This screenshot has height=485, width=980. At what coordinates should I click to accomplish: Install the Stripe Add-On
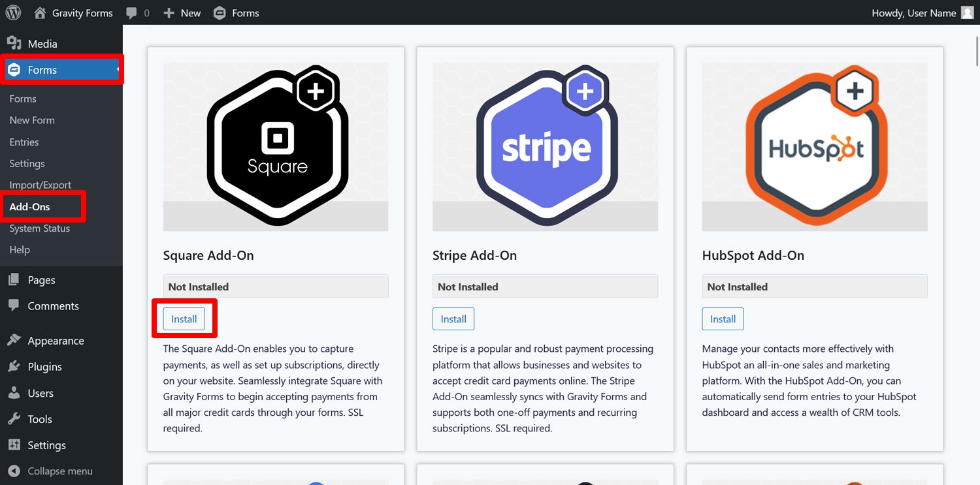coord(453,319)
